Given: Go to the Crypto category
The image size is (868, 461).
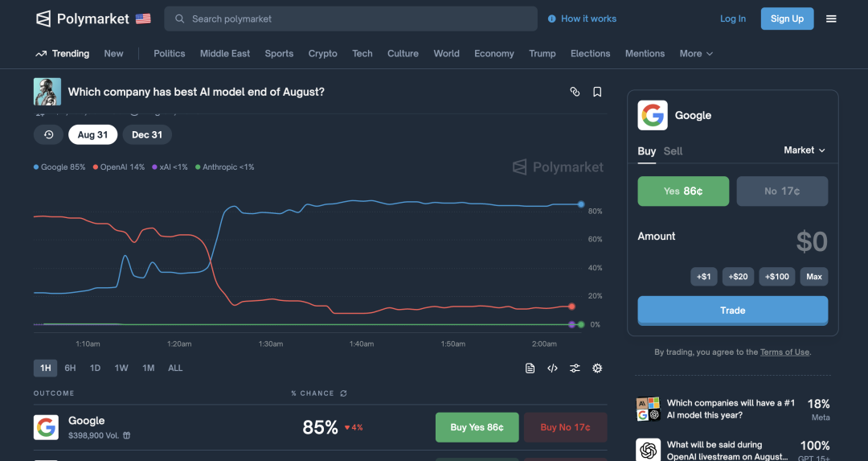Looking at the screenshot, I should 322,54.
